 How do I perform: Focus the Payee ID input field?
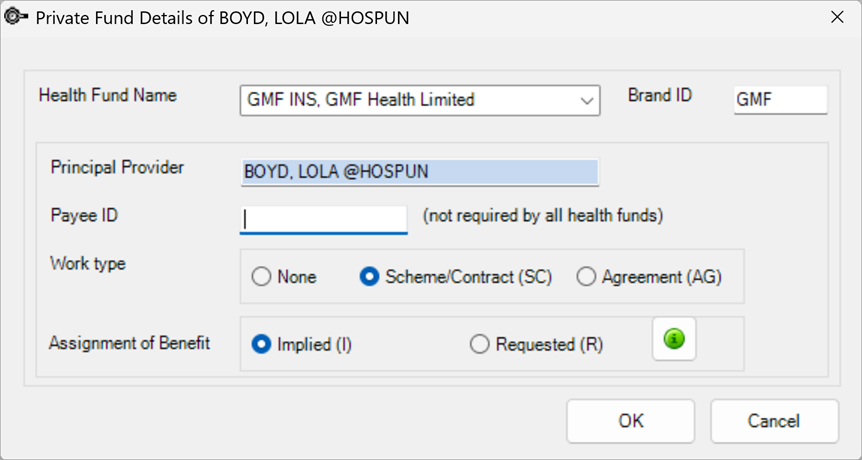click(x=323, y=220)
